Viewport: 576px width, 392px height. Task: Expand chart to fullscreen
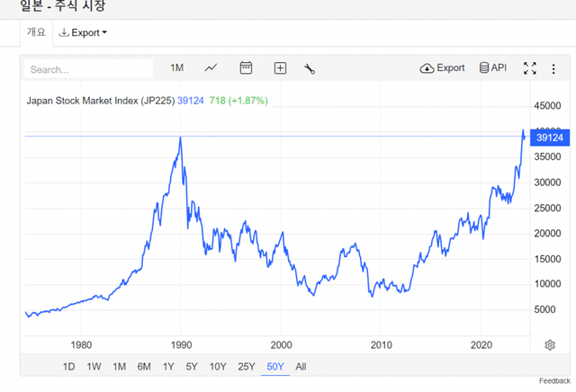[x=530, y=68]
